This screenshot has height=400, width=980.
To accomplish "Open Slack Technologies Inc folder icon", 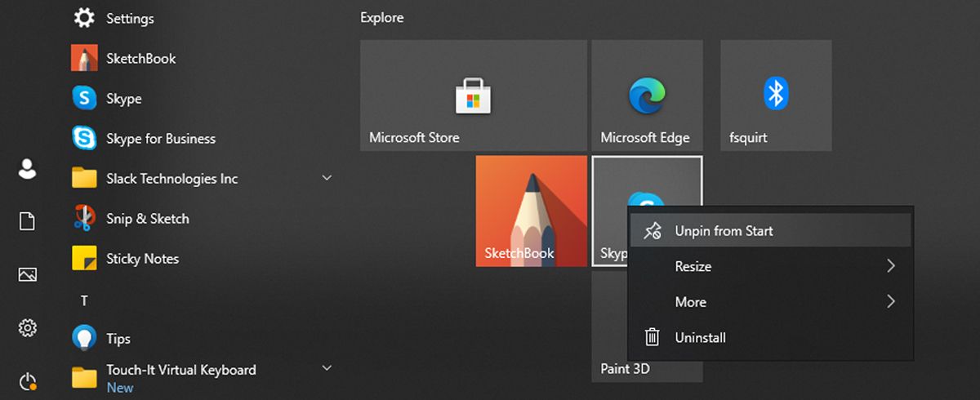I will point(84,178).
